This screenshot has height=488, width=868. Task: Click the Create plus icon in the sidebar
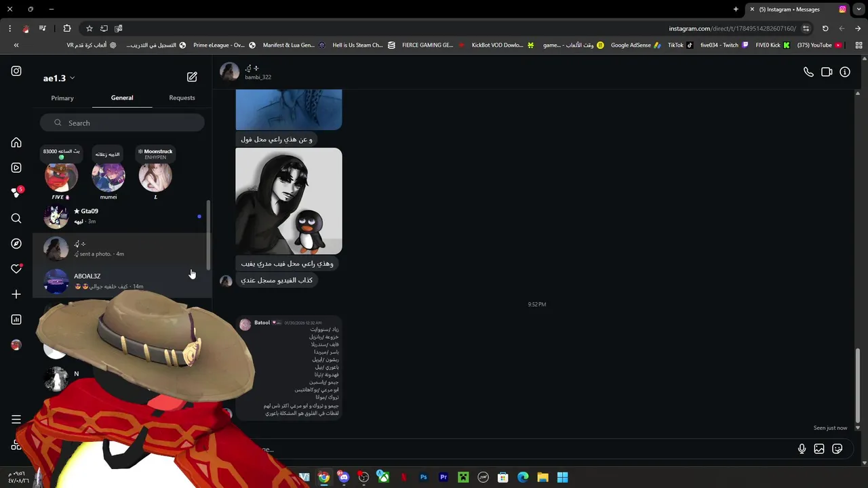click(x=16, y=294)
